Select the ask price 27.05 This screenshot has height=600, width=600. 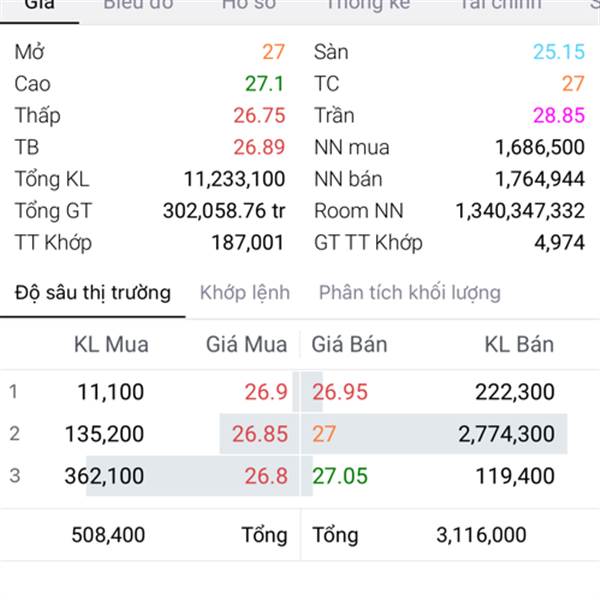tap(340, 476)
